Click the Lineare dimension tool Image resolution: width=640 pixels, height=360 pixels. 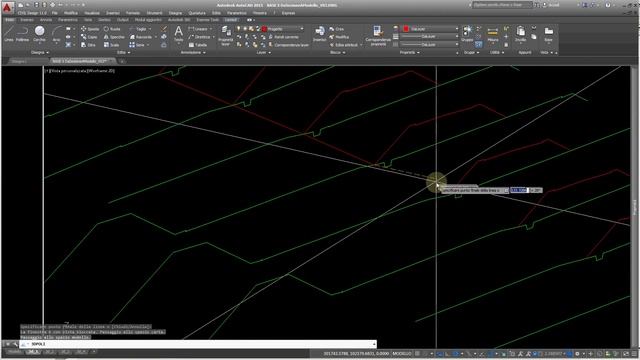[x=198, y=29]
